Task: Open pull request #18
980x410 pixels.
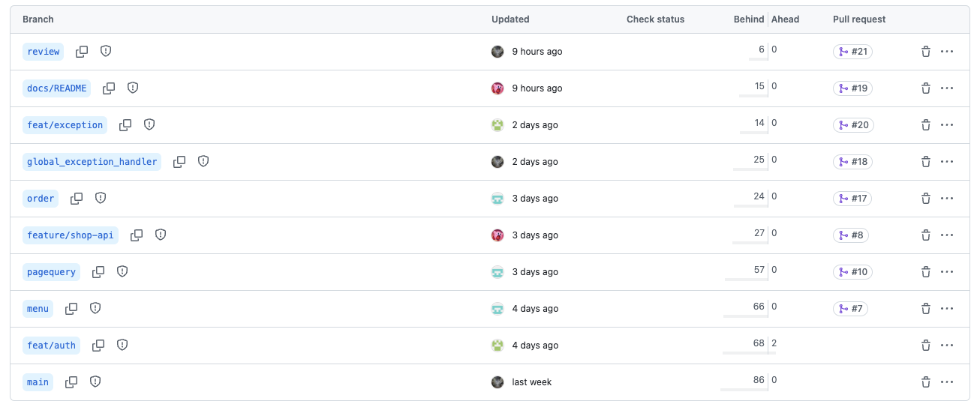Action: (x=852, y=162)
